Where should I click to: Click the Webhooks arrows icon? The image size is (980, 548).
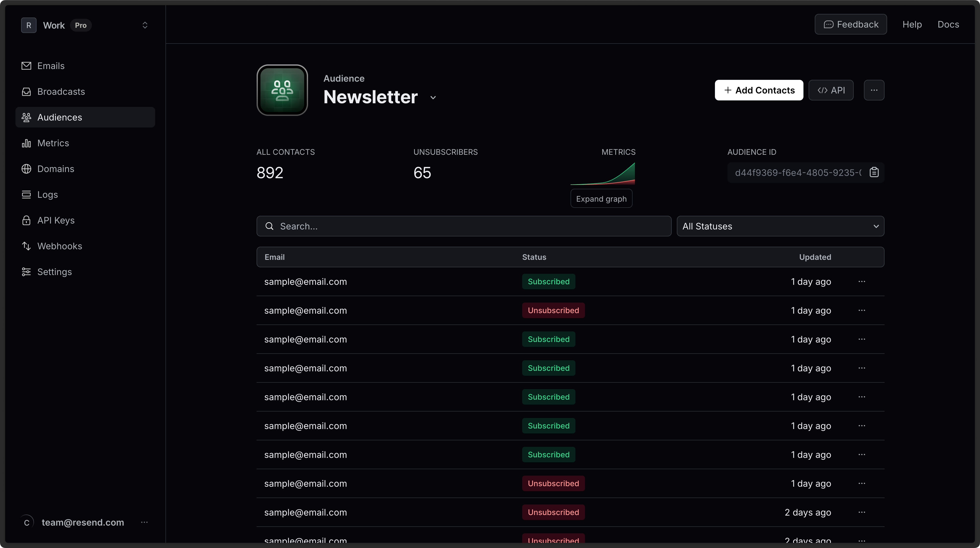(26, 246)
